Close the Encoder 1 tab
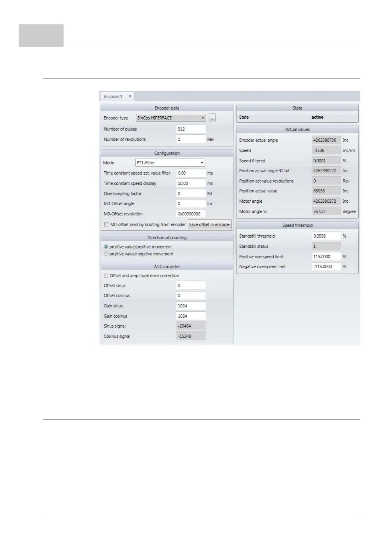The image size is (392, 555). [x=130, y=96]
